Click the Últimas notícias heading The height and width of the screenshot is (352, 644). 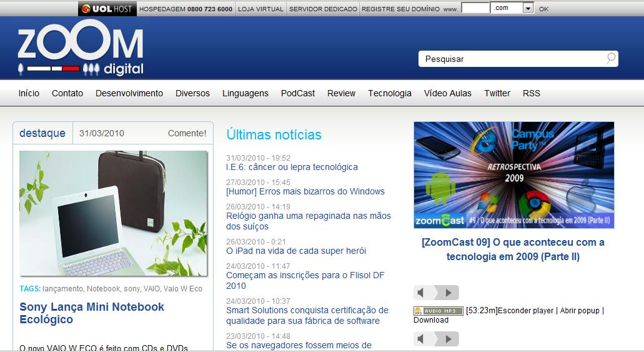tap(274, 134)
